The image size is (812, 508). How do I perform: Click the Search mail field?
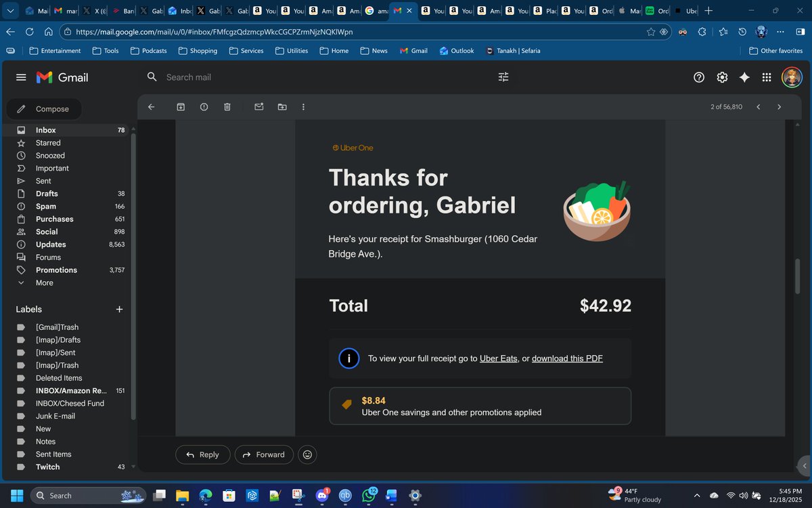(325, 77)
